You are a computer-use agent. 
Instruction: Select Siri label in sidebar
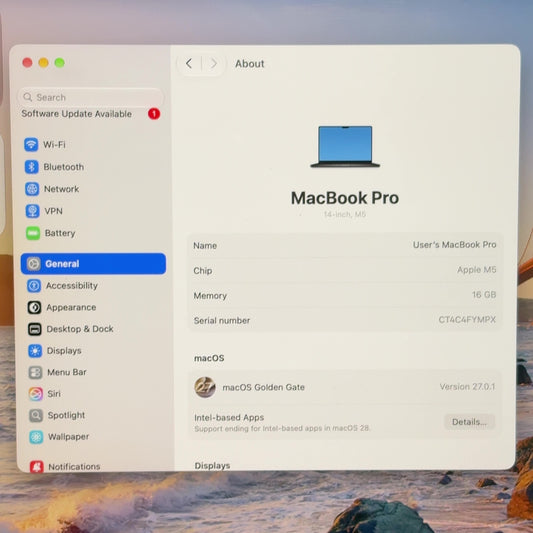tap(54, 394)
